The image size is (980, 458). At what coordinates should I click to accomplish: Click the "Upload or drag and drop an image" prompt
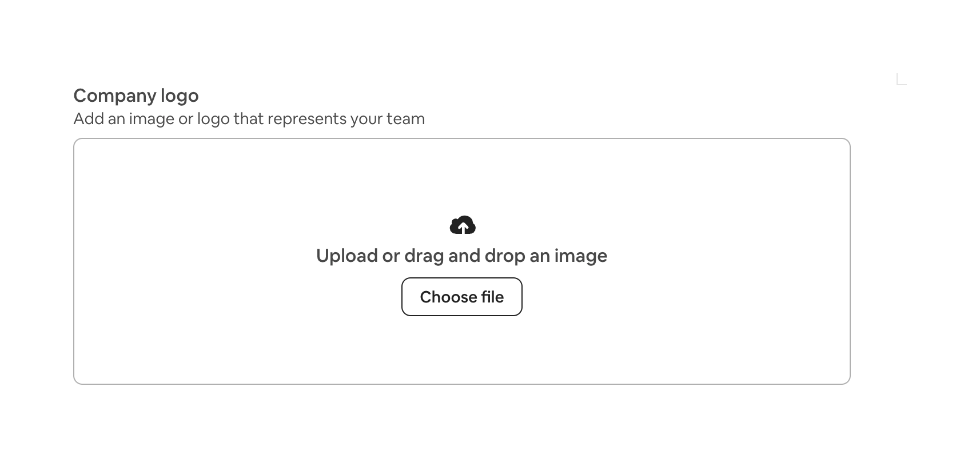click(461, 256)
